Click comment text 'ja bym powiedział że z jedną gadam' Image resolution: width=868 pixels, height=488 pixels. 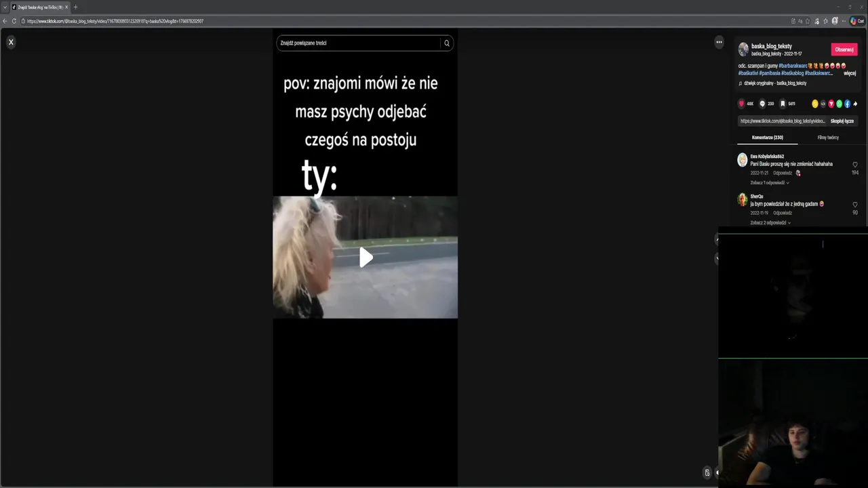pyautogui.click(x=783, y=204)
